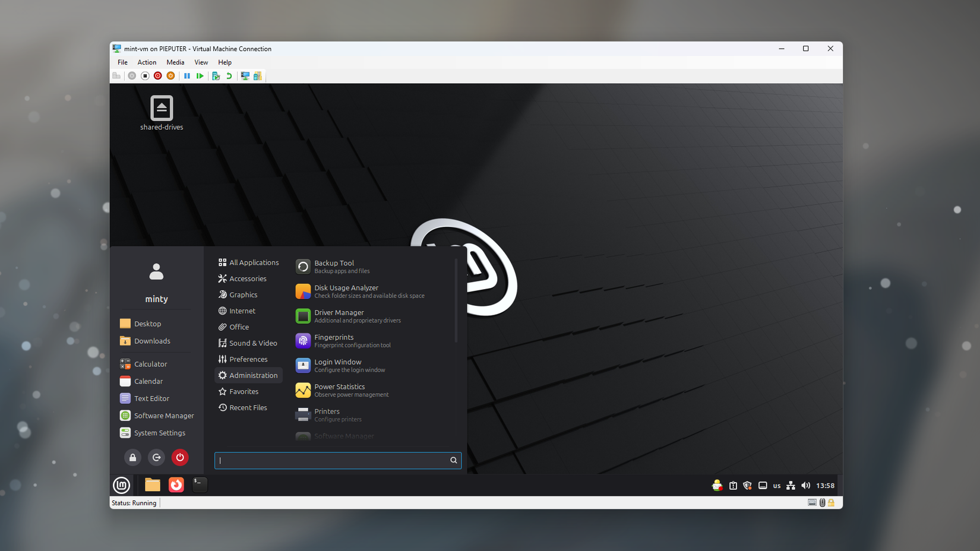Viewport: 980px width, 551px height.
Task: Turn off the VM with the red power icon
Action: (157, 76)
